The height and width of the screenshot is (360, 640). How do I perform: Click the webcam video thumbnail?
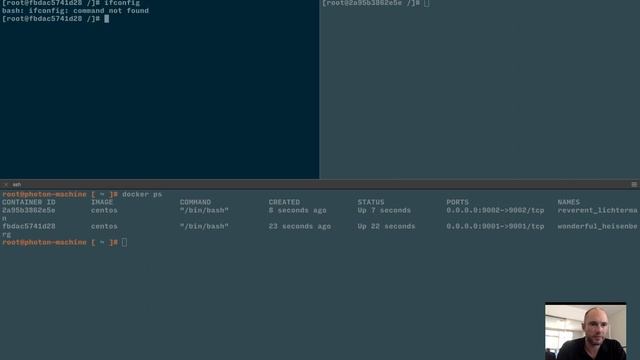pos(585,331)
